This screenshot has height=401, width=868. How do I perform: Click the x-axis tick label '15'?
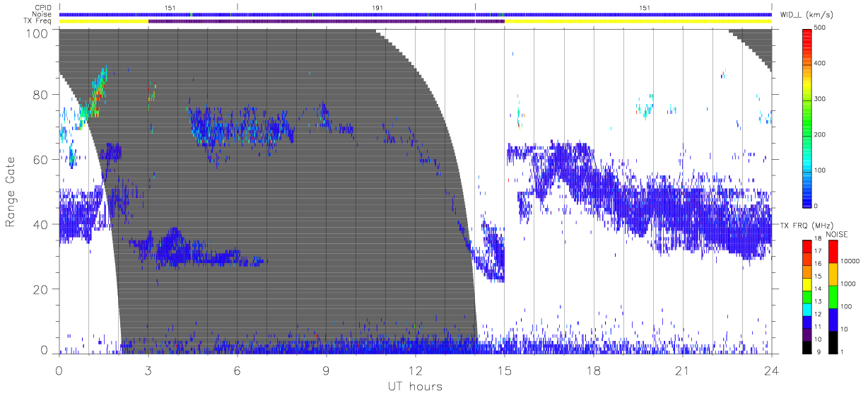pyautogui.click(x=505, y=371)
